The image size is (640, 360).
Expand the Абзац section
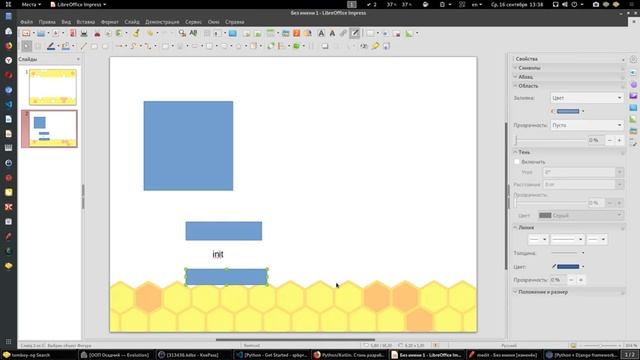pos(526,77)
